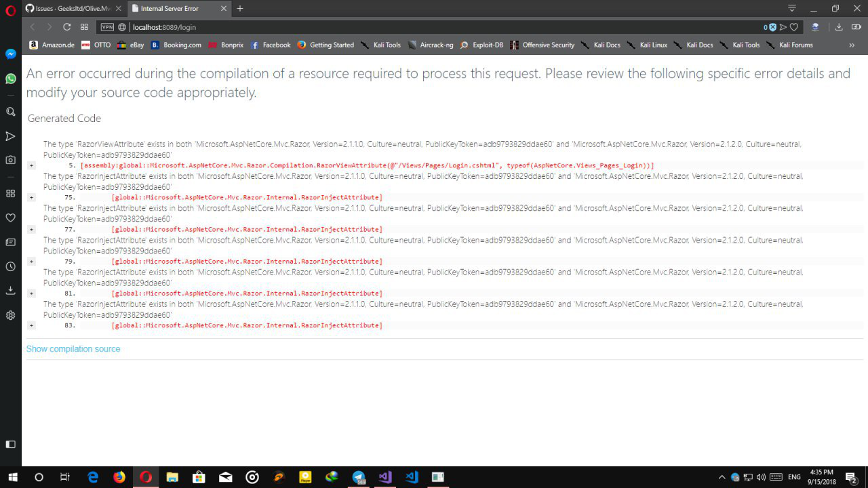
Task: Expand the error detail for line 83
Action: [x=31, y=325]
